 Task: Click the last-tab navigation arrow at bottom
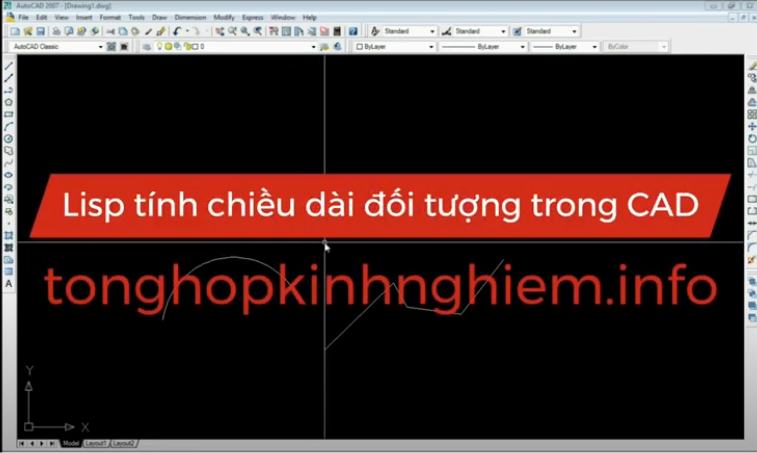52,443
